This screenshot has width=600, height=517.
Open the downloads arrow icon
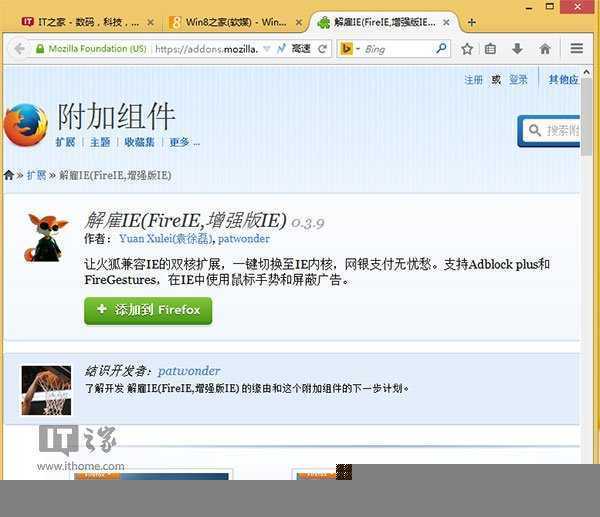click(517, 49)
